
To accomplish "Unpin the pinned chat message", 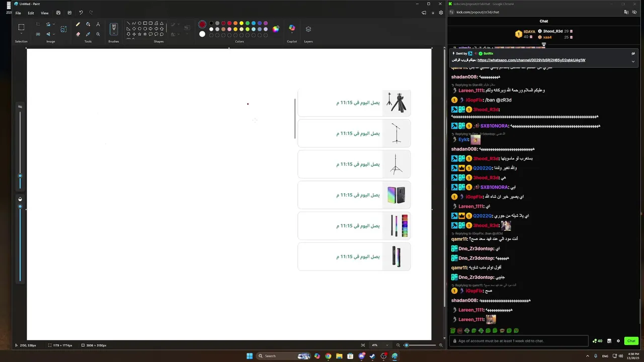I will point(633,53).
